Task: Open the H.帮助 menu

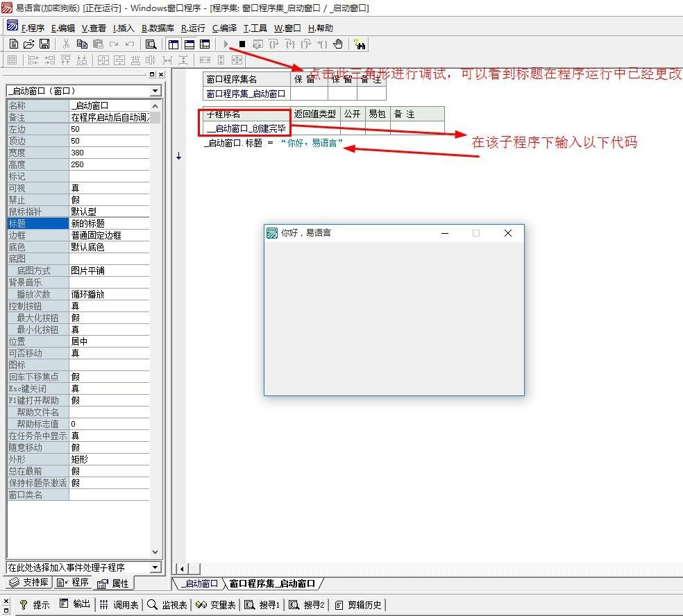Action: click(x=321, y=28)
